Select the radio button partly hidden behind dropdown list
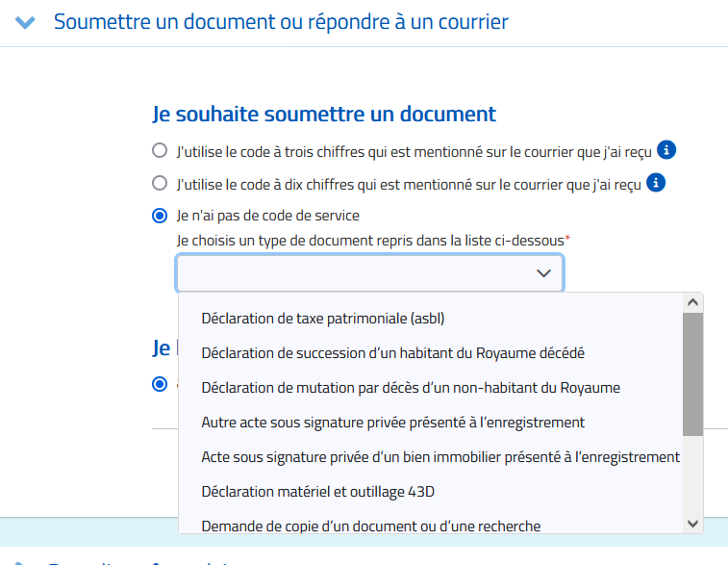The height and width of the screenshot is (565, 728). [160, 384]
